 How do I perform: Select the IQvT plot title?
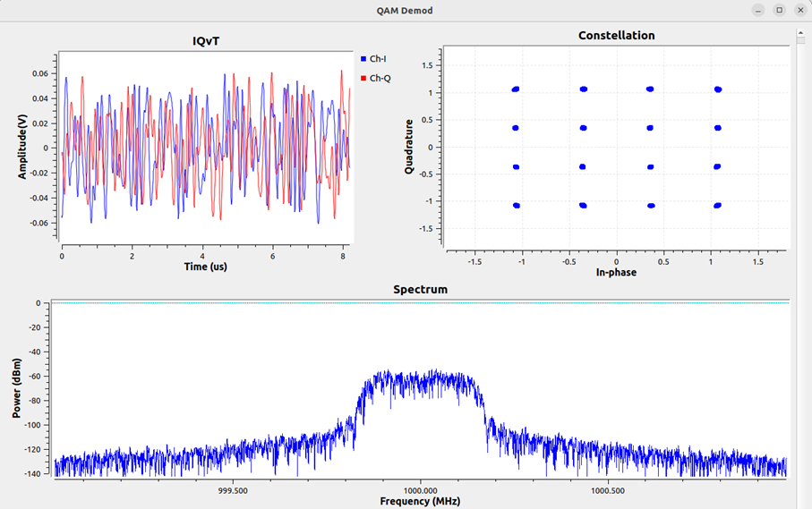click(x=205, y=41)
